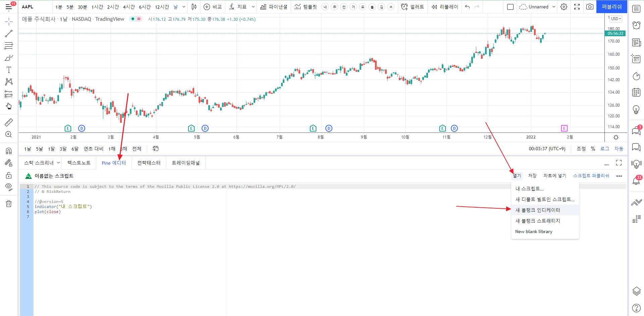The image size is (644, 316).
Task: Switch to the 전략테스터 tab
Action: click(149, 163)
